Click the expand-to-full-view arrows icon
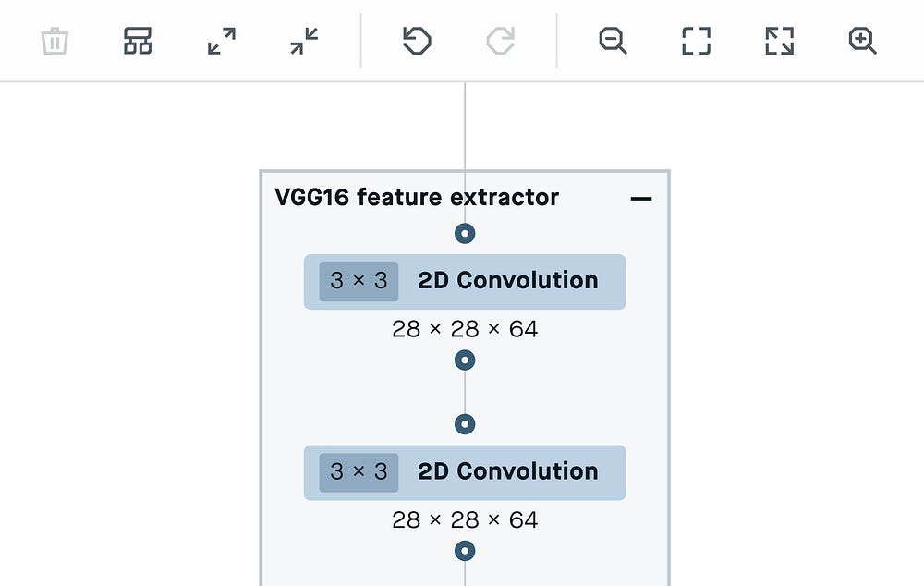Viewport: 924px width, 586px height. [779, 41]
